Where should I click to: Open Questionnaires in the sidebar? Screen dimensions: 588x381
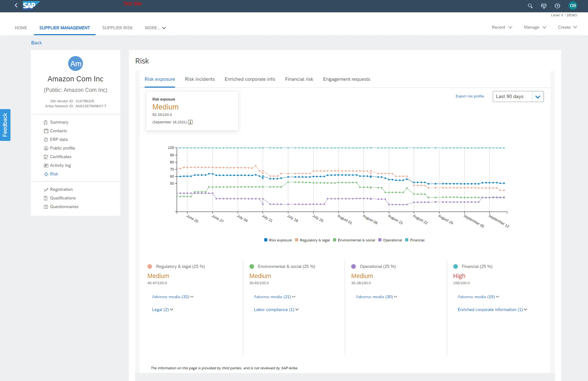(64, 207)
